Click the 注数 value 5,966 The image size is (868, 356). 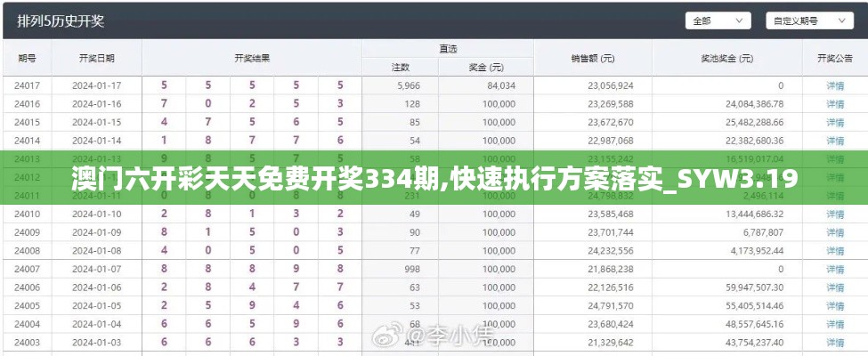[409, 85]
